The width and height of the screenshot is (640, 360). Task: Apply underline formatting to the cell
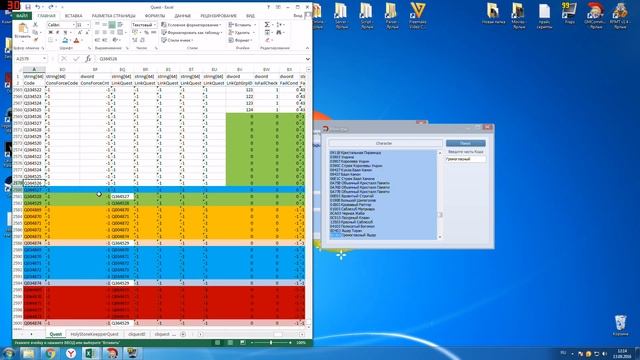(64, 32)
